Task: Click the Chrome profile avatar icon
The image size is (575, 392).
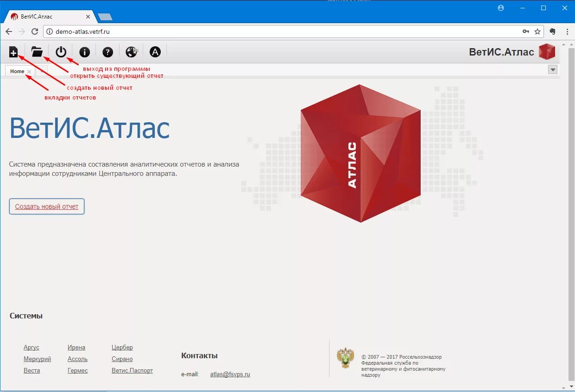Action: pyautogui.click(x=500, y=8)
